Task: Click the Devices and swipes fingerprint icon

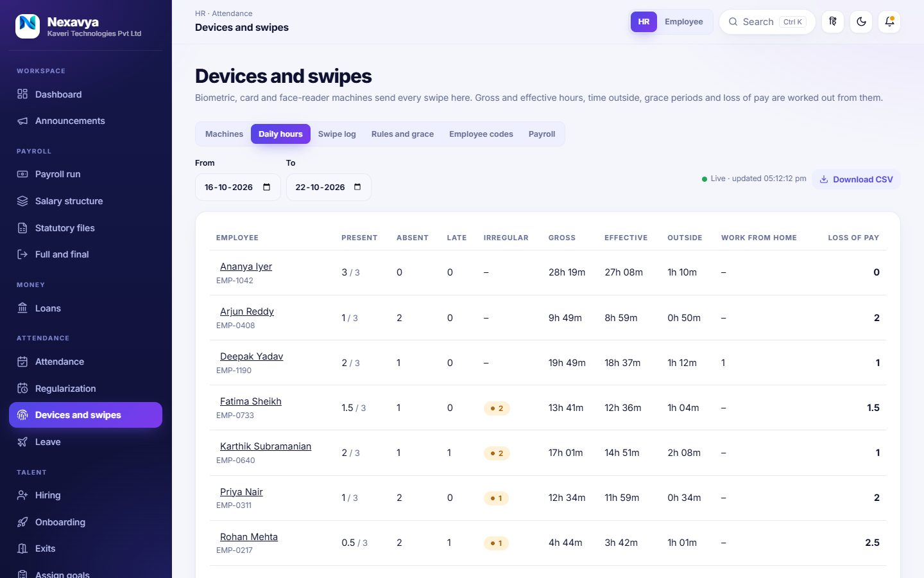Action: (22, 415)
